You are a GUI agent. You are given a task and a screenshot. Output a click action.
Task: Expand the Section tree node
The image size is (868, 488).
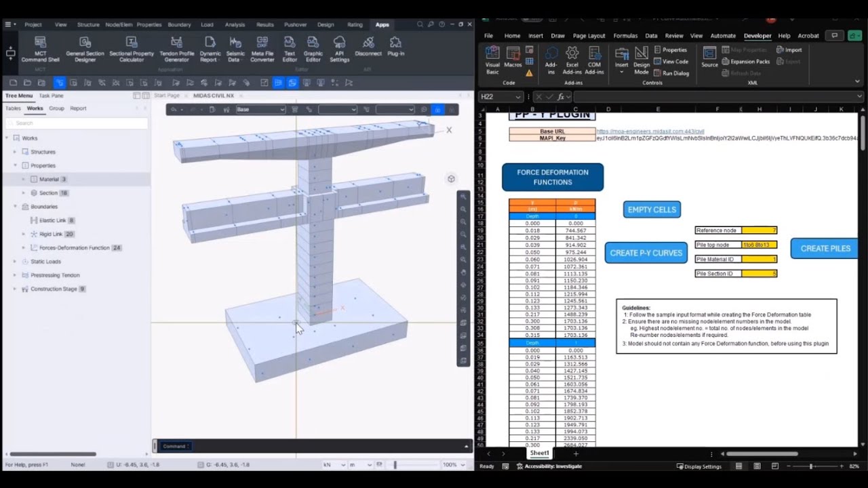click(x=23, y=193)
